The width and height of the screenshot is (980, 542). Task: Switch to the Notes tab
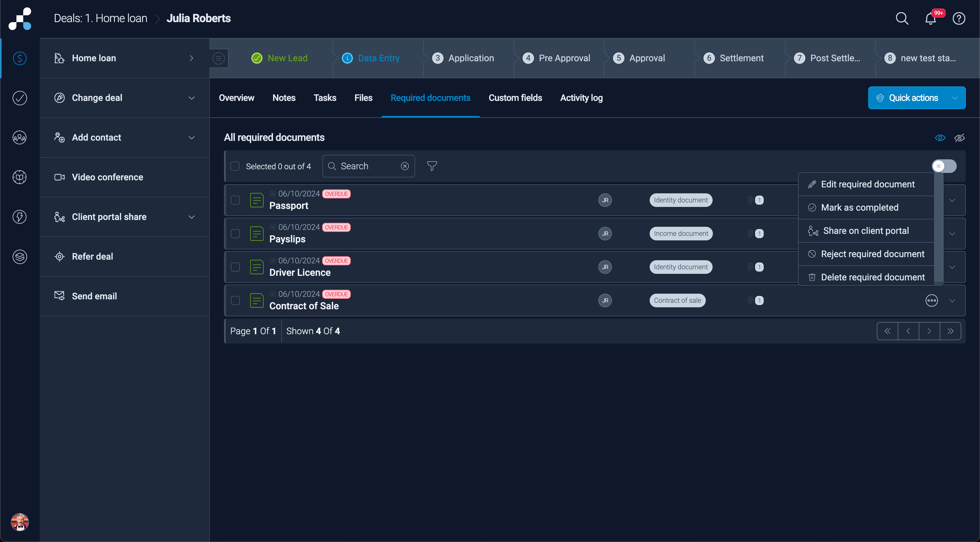(284, 98)
